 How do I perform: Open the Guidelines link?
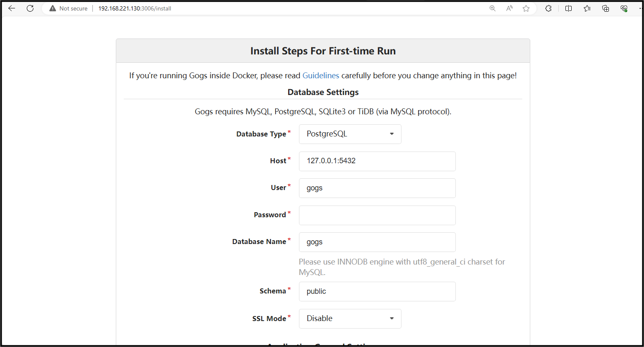321,76
